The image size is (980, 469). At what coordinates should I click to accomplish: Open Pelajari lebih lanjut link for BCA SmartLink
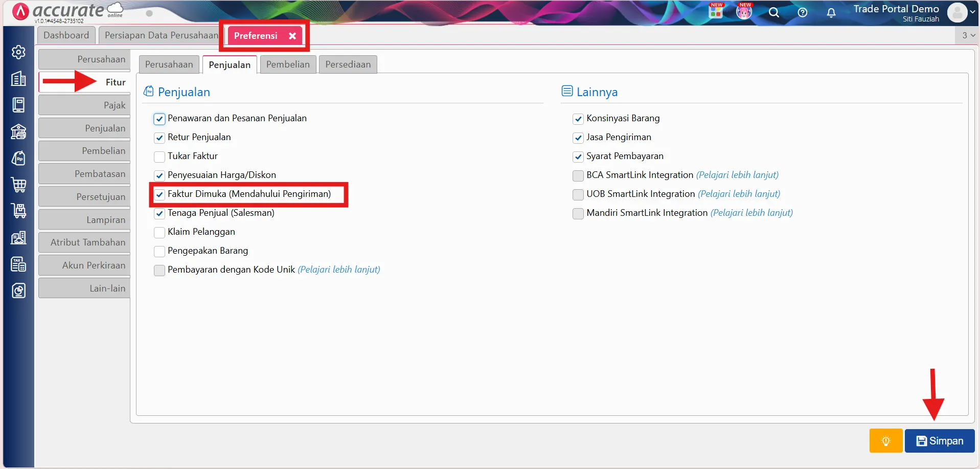737,175
